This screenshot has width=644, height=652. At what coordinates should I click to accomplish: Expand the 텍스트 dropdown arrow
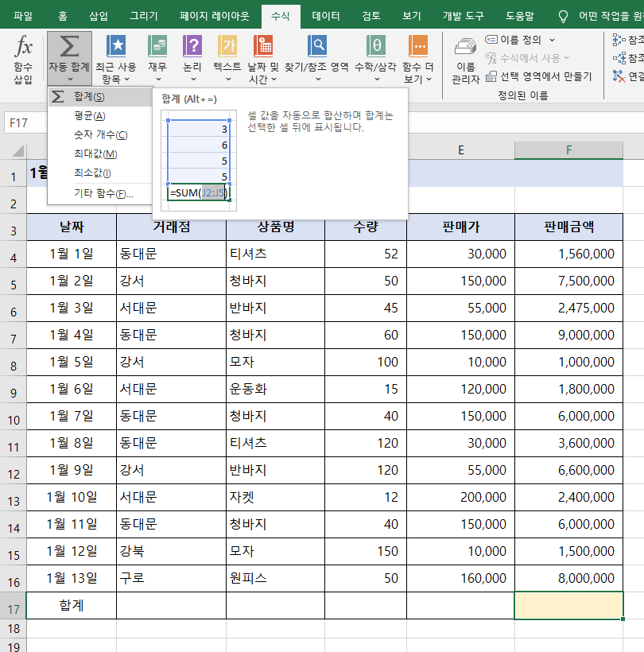tap(228, 79)
